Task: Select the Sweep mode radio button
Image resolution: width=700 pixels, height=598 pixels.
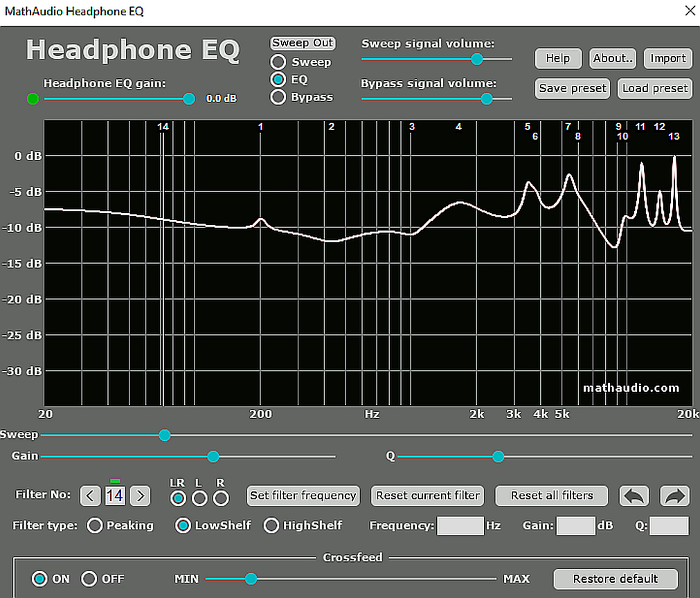Action: (x=278, y=62)
